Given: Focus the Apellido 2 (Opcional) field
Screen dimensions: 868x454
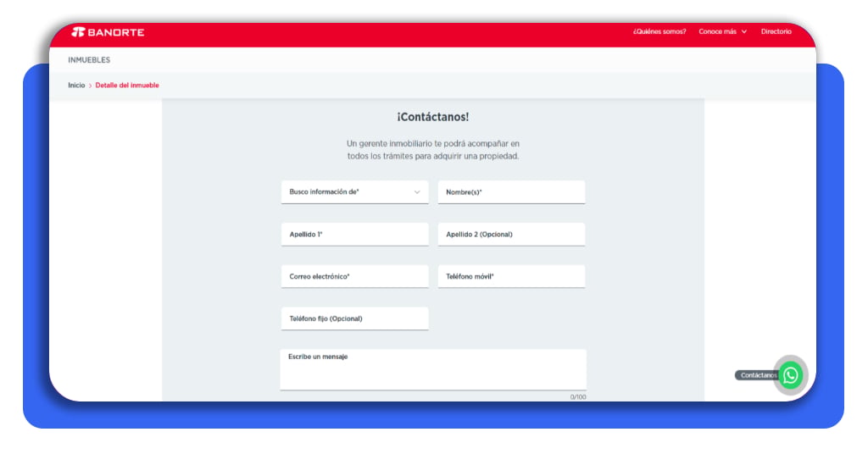Looking at the screenshot, I should (511, 234).
